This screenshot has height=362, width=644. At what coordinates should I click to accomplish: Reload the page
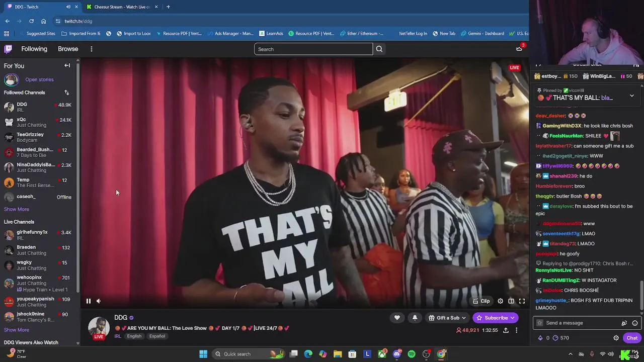pos(31,21)
